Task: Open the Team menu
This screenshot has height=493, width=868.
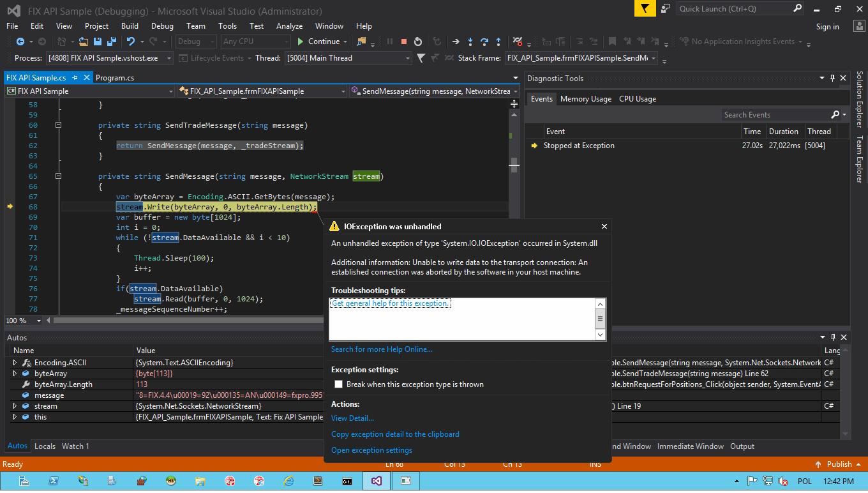Action: coord(196,26)
